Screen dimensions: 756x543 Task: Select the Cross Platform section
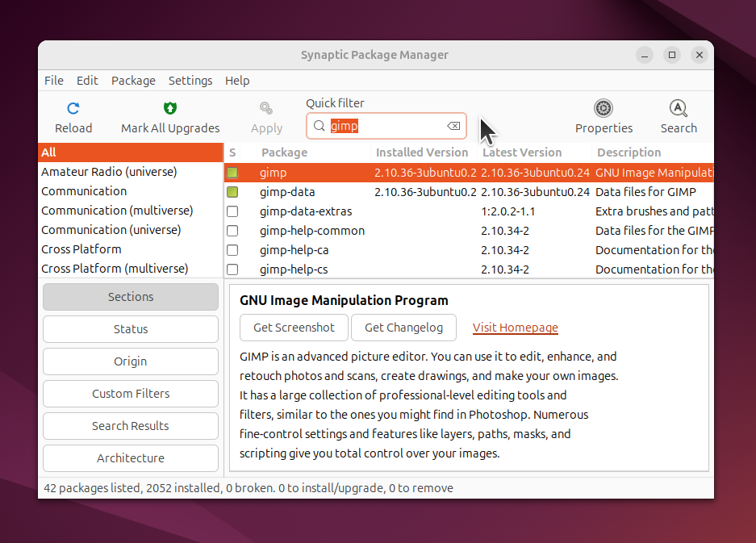point(131,249)
